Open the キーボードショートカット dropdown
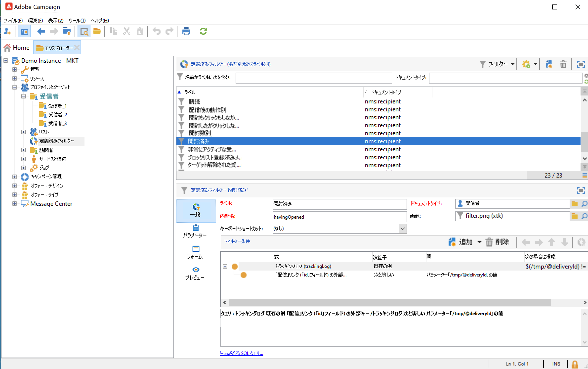This screenshot has height=369, width=588. pyautogui.click(x=402, y=229)
